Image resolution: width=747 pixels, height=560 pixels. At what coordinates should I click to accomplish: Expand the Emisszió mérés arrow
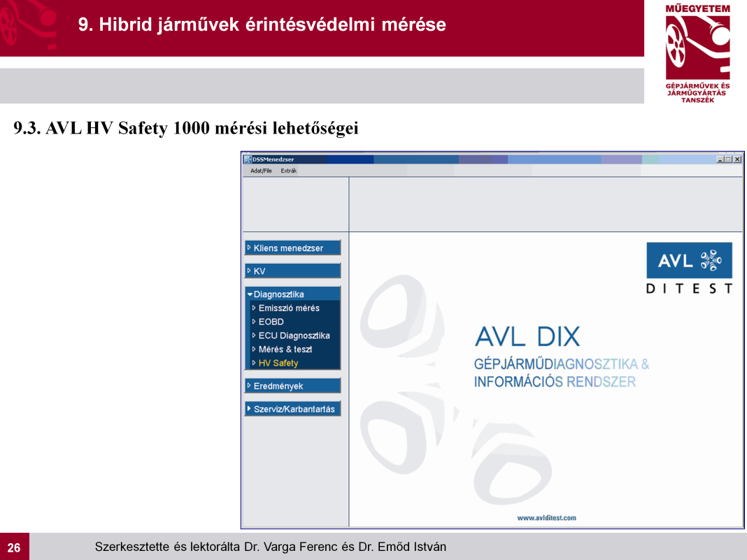coord(254,308)
